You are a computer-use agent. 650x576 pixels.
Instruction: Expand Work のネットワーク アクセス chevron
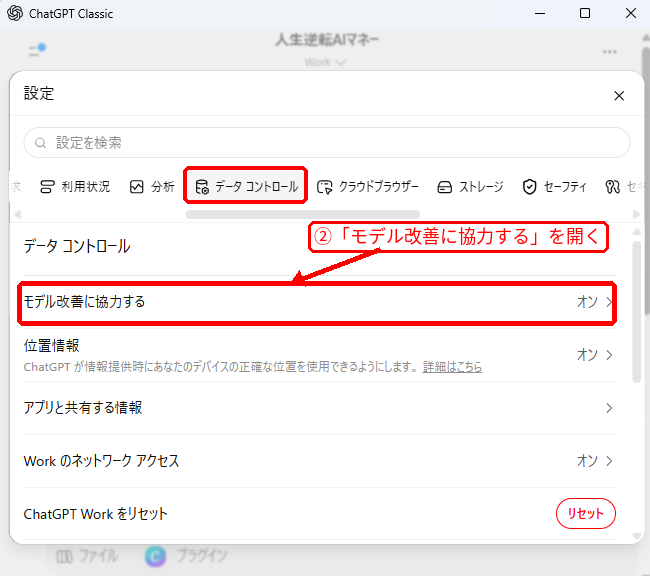tap(609, 461)
